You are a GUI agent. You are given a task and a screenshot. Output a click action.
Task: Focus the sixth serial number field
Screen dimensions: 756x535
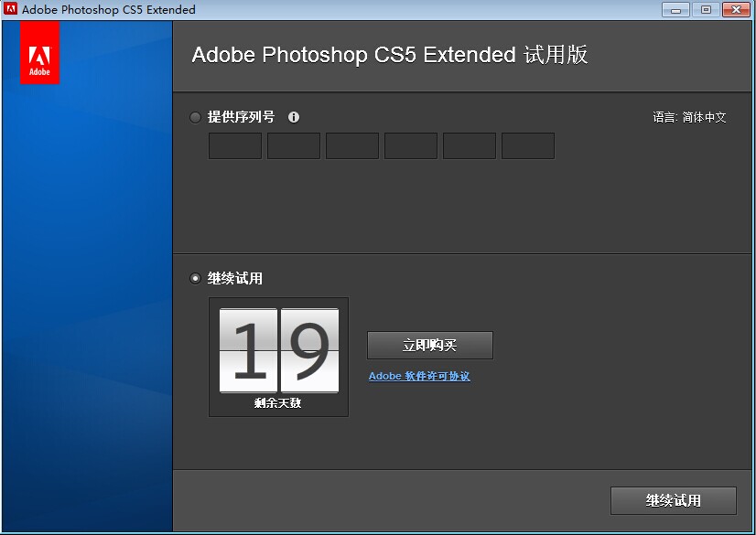pos(528,146)
